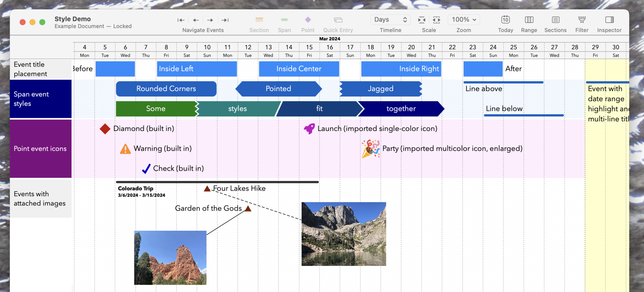
Task: Jump to the last event in Navigate Events
Action: tap(225, 20)
